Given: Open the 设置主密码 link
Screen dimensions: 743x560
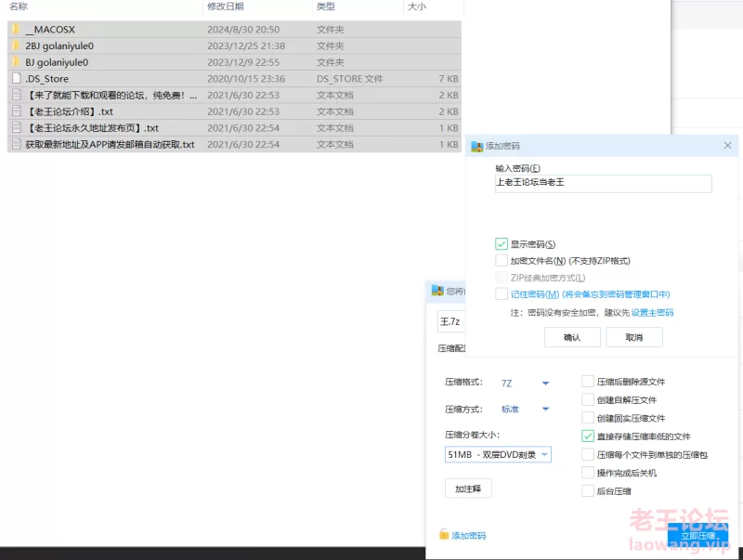Looking at the screenshot, I should [653, 313].
